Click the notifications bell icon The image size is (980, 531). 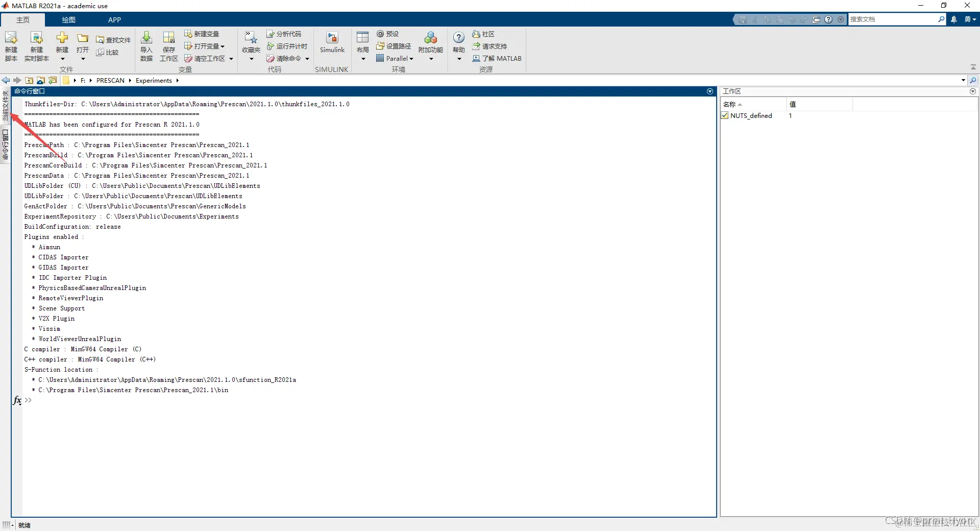[x=953, y=19]
